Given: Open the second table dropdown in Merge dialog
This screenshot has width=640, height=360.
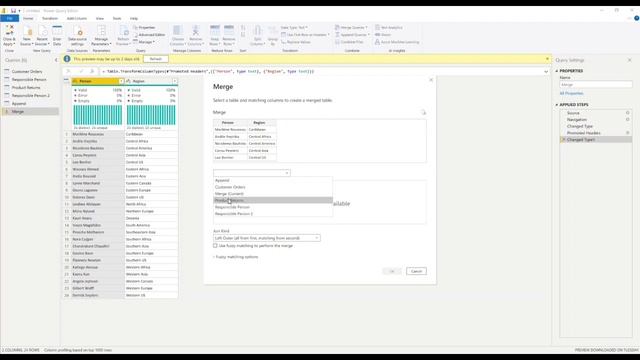Looking at the screenshot, I should [x=251, y=173].
